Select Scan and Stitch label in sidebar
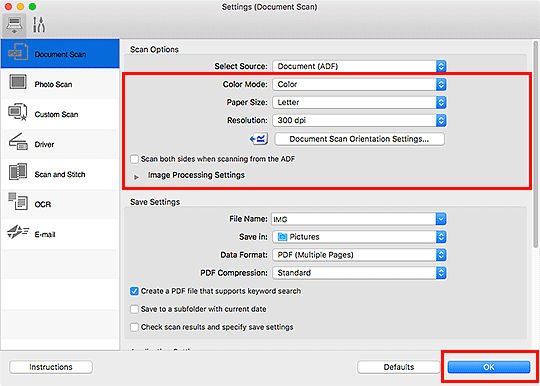Viewport: 540px width, 386px height. click(x=60, y=175)
